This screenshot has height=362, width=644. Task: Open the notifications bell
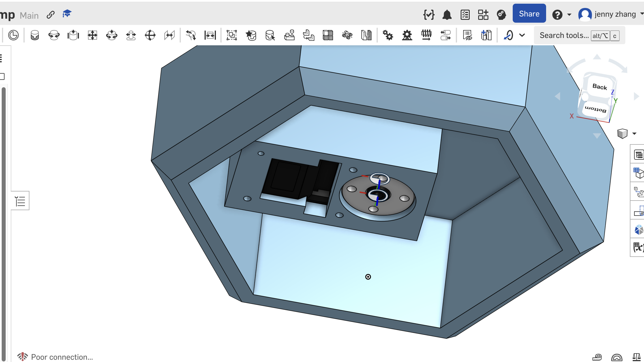point(447,14)
